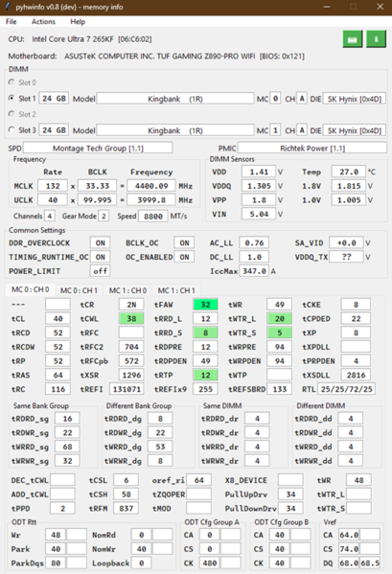Image resolution: width=392 pixels, height=574 pixels.
Task: Click the green info icon button
Action: [x=376, y=39]
